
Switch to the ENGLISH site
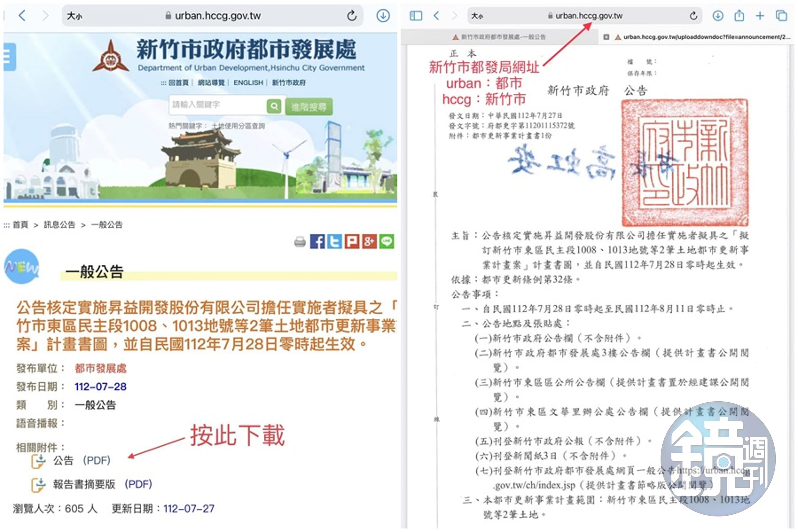(248, 83)
